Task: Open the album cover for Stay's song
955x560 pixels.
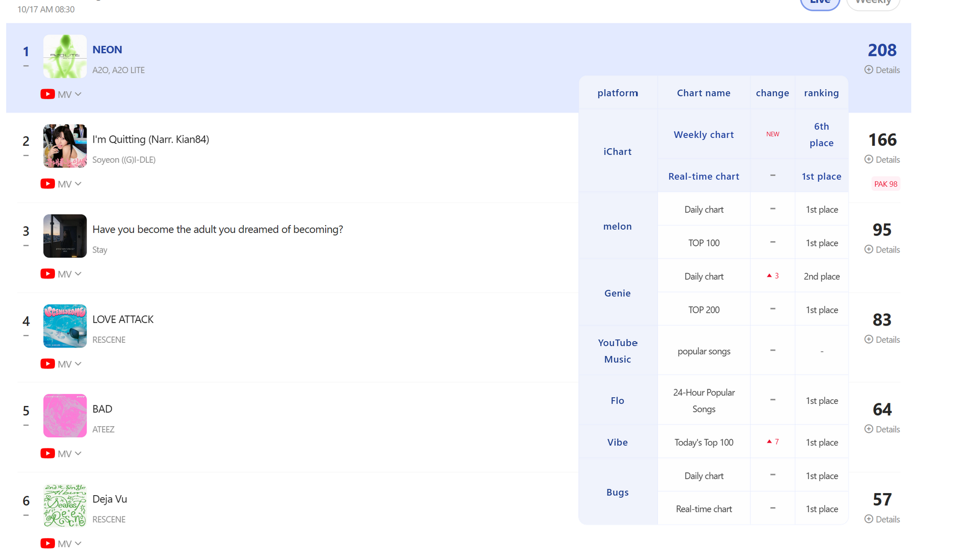Action: [65, 236]
